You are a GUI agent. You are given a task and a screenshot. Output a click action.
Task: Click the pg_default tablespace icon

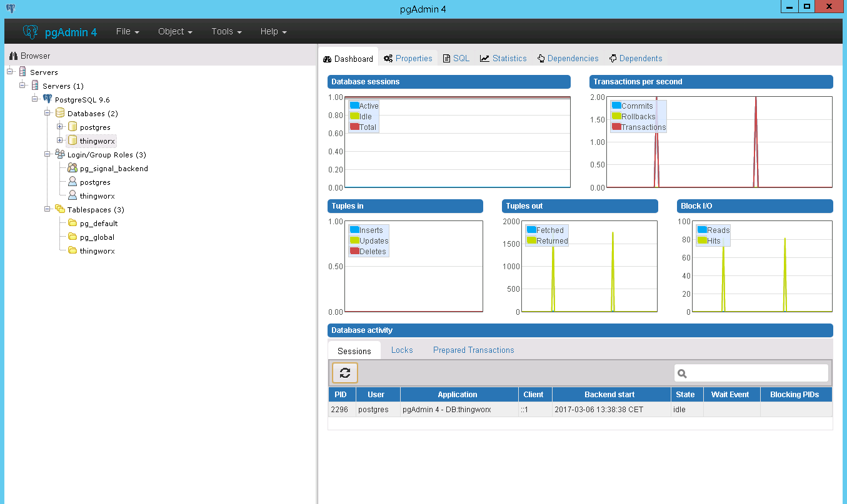pyautogui.click(x=73, y=223)
